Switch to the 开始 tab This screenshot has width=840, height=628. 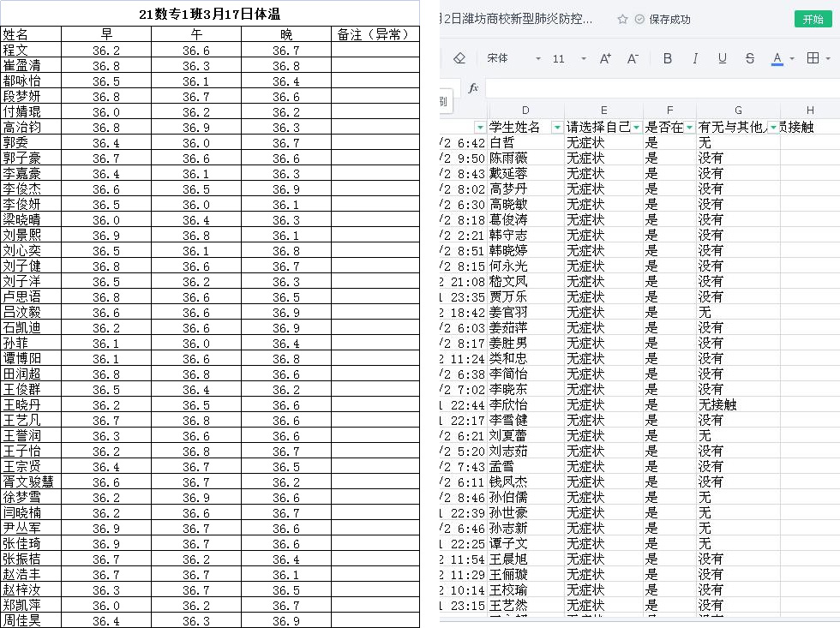[813, 19]
